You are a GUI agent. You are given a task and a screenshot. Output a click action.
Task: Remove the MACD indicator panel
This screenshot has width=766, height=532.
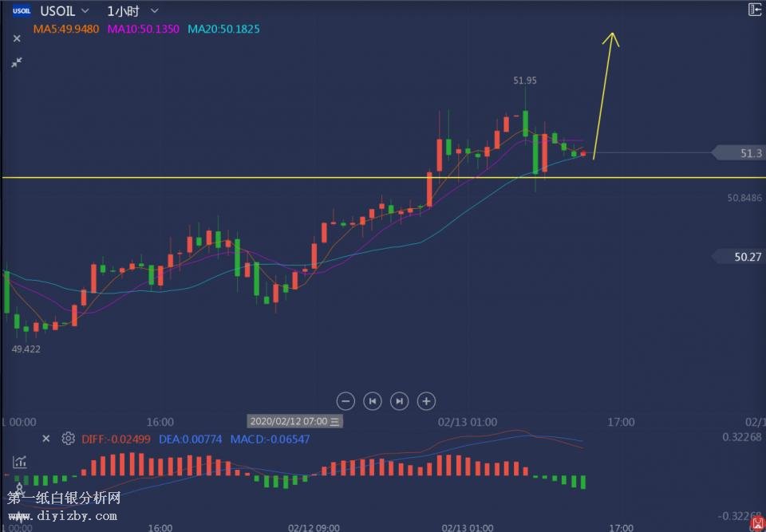[46, 439]
